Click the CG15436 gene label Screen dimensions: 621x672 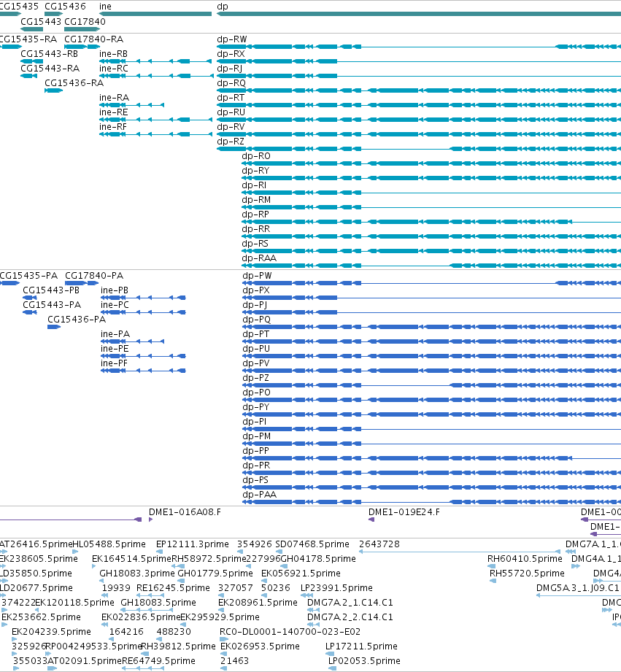coord(65,7)
